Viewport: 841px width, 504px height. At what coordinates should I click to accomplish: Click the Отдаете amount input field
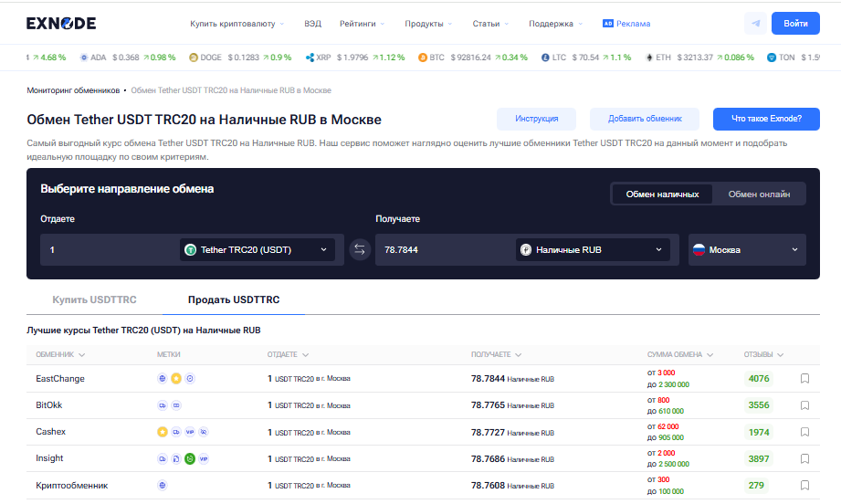coord(110,249)
